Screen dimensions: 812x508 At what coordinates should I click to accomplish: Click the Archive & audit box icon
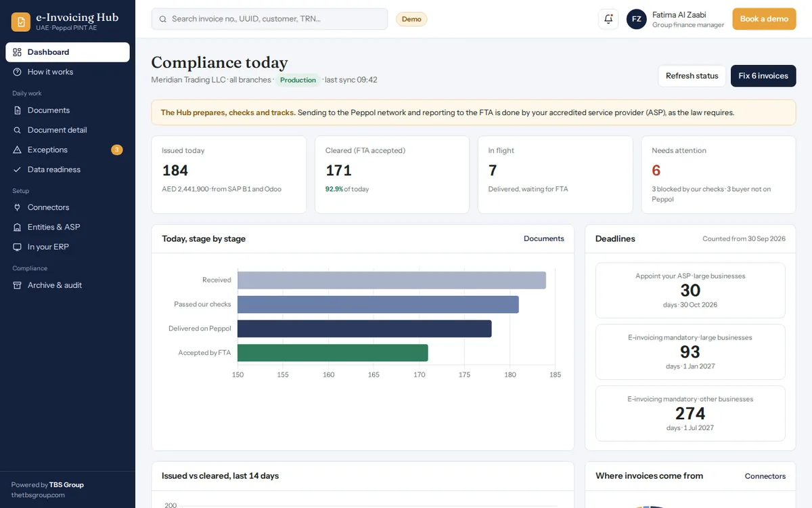17,285
